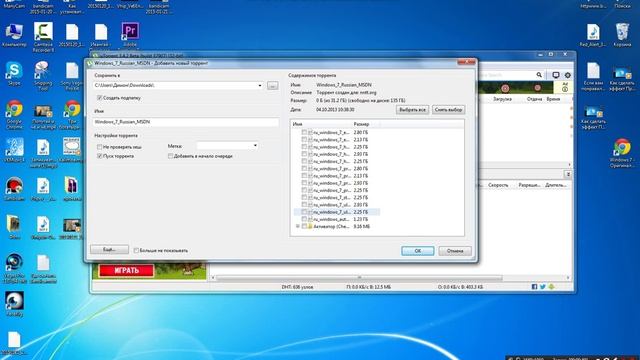Click DHT: 638 узлов in status bar
Viewport: 640px width, 360px height.
297,287
